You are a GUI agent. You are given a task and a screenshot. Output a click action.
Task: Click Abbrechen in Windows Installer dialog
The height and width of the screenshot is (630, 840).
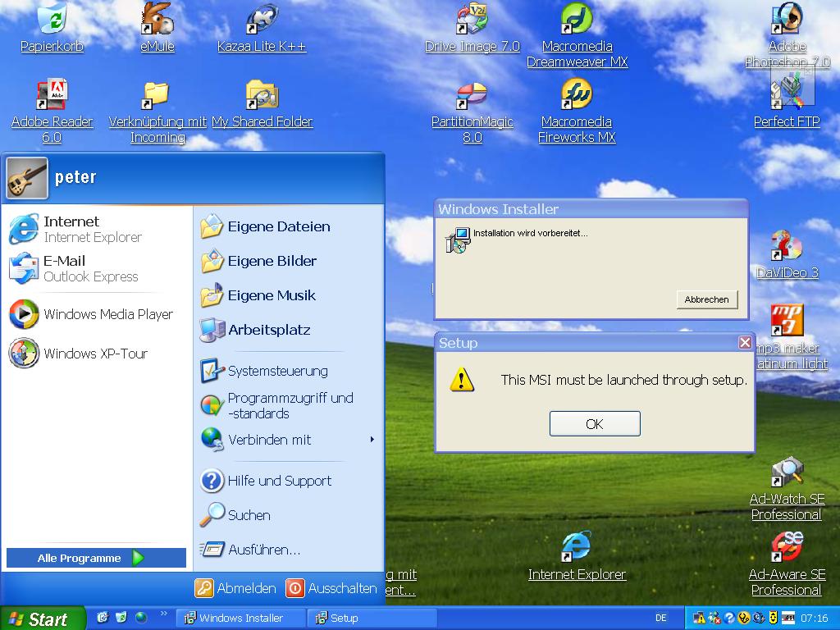click(x=706, y=299)
